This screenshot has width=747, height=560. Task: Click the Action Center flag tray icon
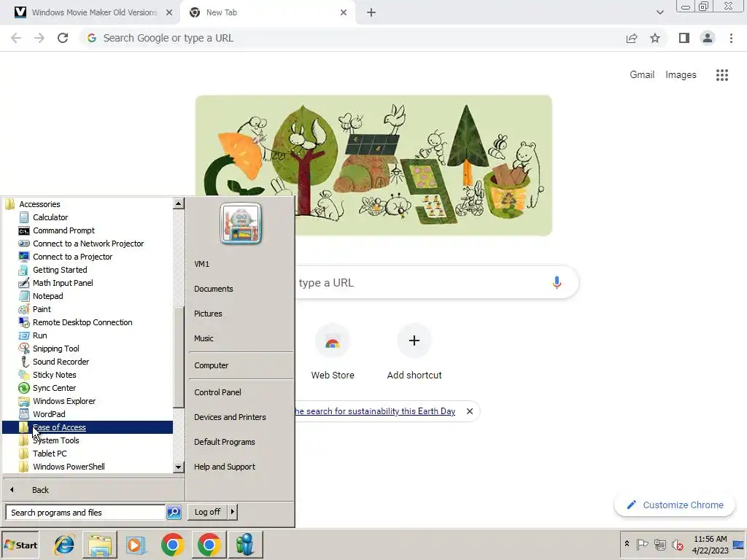642,544
